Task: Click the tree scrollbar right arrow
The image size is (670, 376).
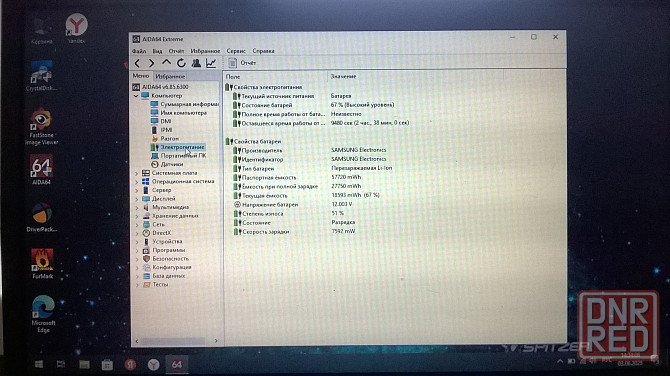Action: click(x=216, y=341)
